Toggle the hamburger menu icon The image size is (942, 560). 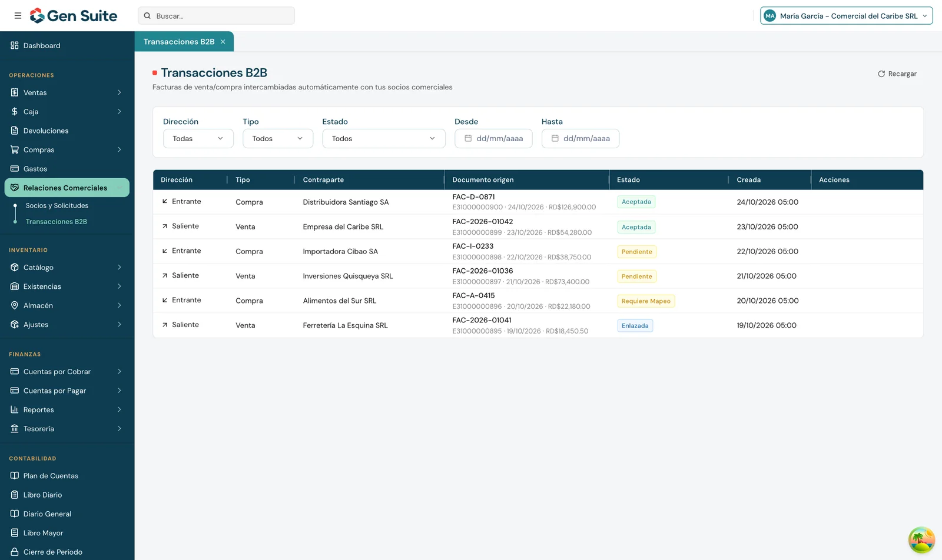[18, 16]
